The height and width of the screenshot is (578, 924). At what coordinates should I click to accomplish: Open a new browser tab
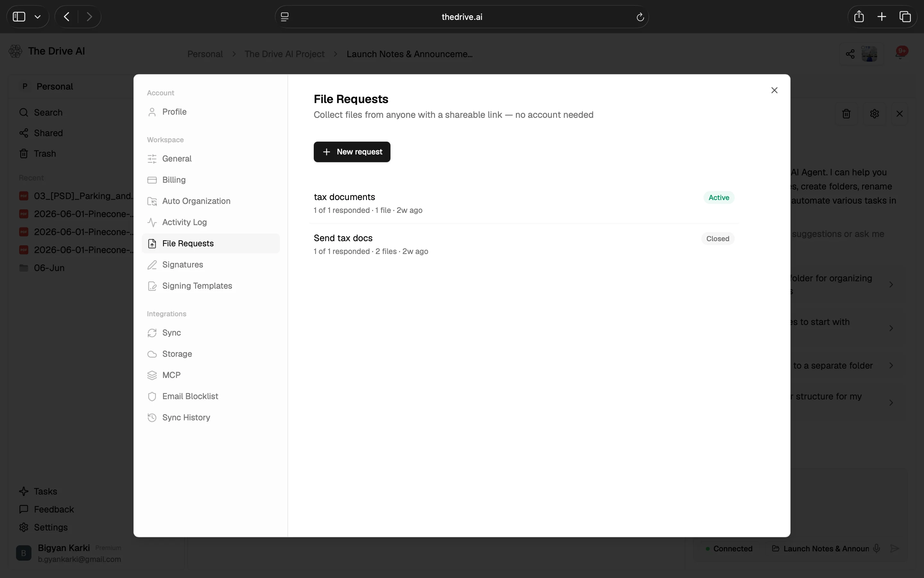click(882, 16)
